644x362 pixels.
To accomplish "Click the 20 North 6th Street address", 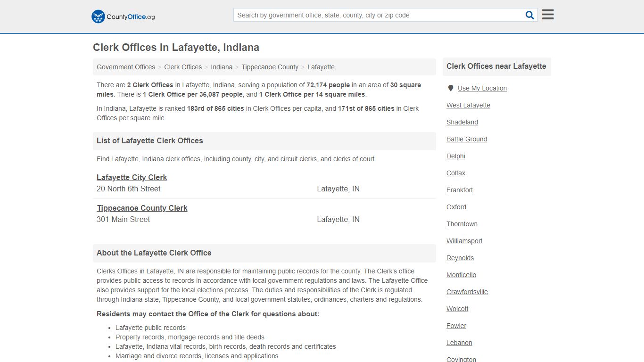I will [128, 189].
